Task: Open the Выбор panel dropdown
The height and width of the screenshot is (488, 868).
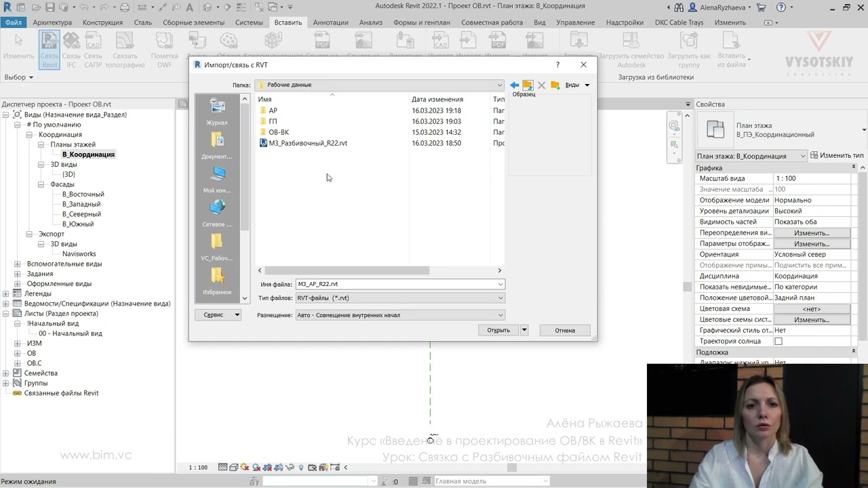Action: pos(19,77)
